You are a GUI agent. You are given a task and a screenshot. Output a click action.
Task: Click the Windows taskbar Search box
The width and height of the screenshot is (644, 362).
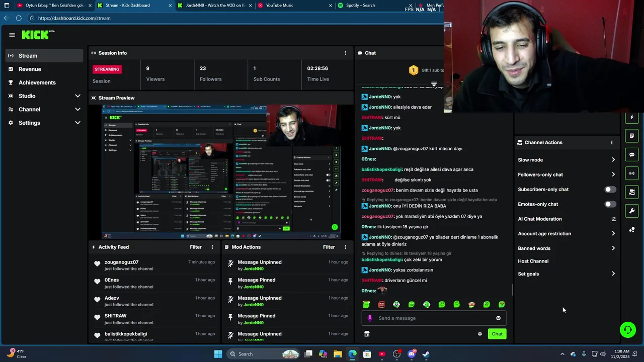[x=264, y=354]
